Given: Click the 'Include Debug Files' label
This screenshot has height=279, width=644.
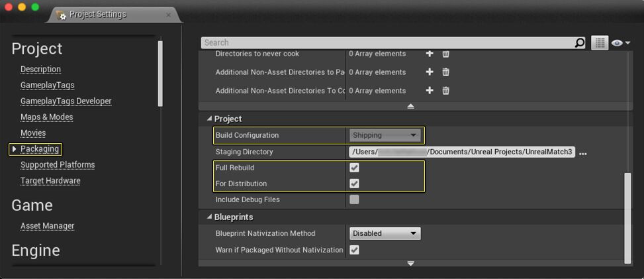Looking at the screenshot, I should [248, 199].
